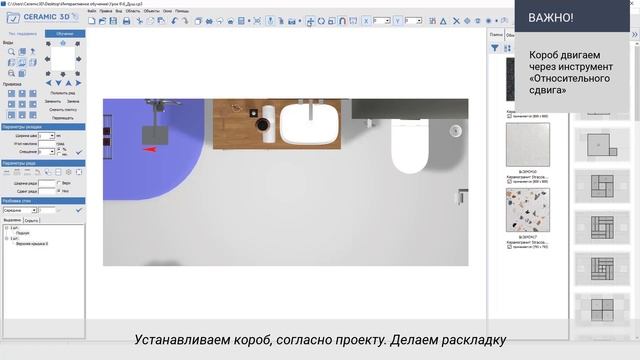Redo the last undone action
Screen dimensions: 640x360
[185, 21]
